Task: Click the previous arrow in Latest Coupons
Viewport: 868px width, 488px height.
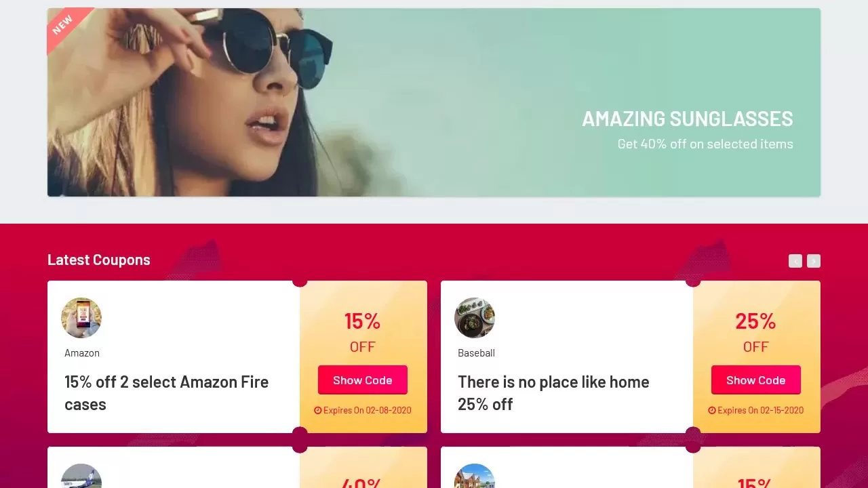Action: click(x=795, y=261)
